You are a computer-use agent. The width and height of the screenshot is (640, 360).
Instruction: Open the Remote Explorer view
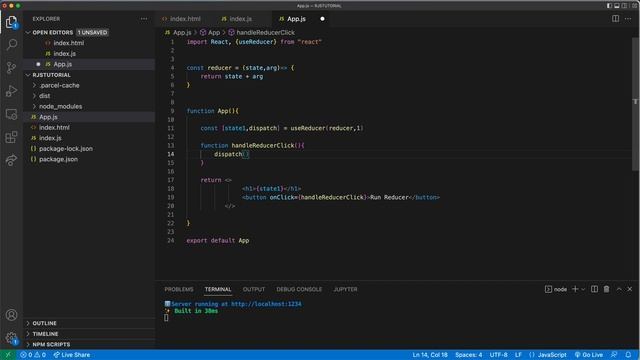(11, 114)
